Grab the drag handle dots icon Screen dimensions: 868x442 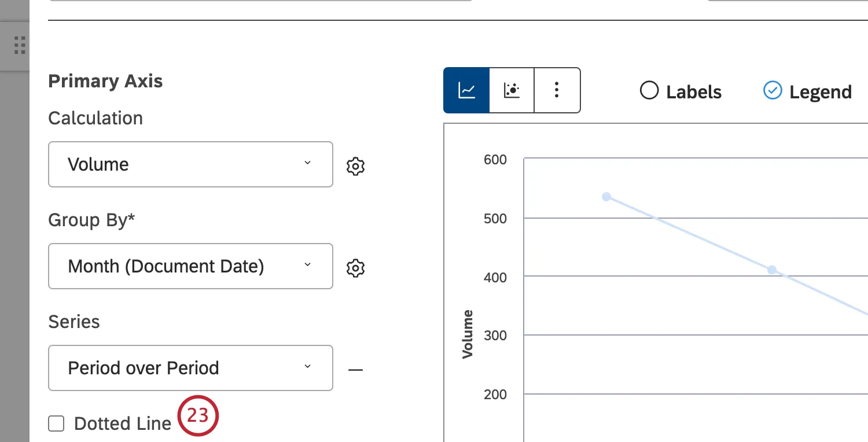tap(20, 45)
